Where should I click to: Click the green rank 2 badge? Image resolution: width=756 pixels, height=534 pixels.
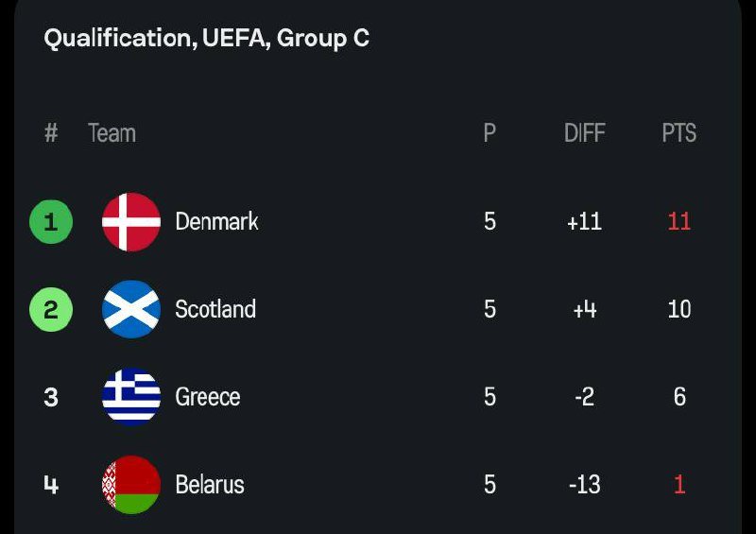(x=51, y=309)
